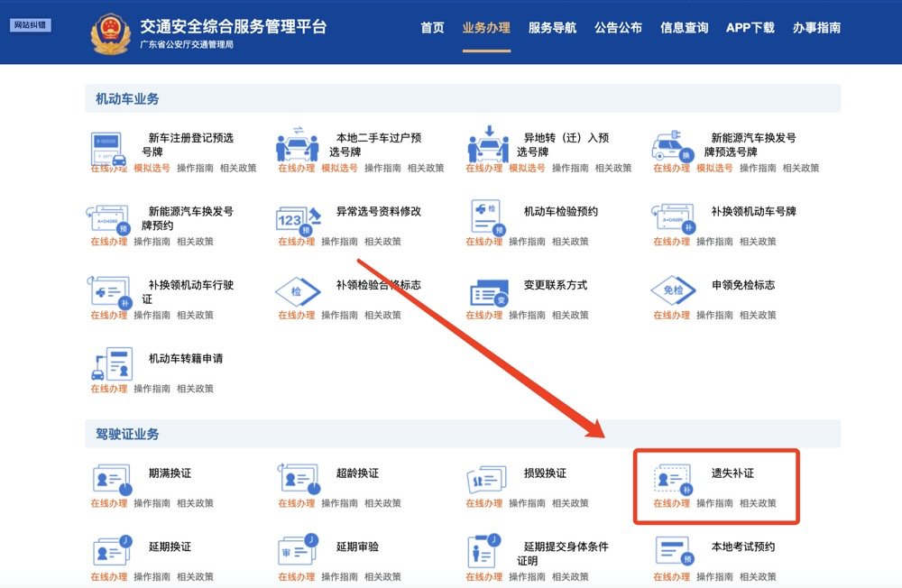Open the 首页 navigation tab

tap(432, 28)
